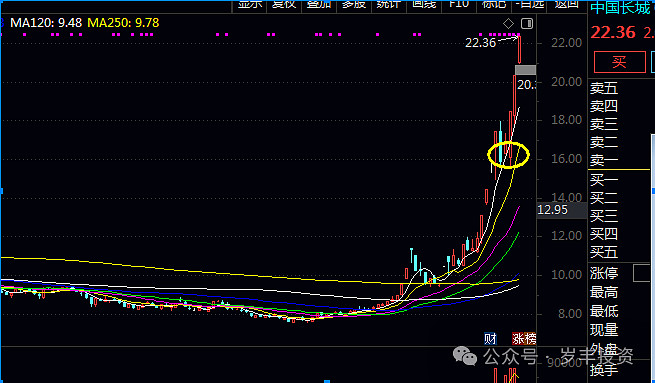Viewport: 655px width, 383px height.
Task: Click the yellow ellipse annotation on chart
Action: 508,155
